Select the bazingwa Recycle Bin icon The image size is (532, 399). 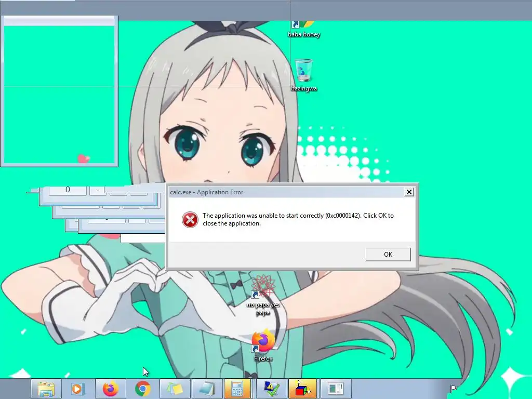coord(304,75)
